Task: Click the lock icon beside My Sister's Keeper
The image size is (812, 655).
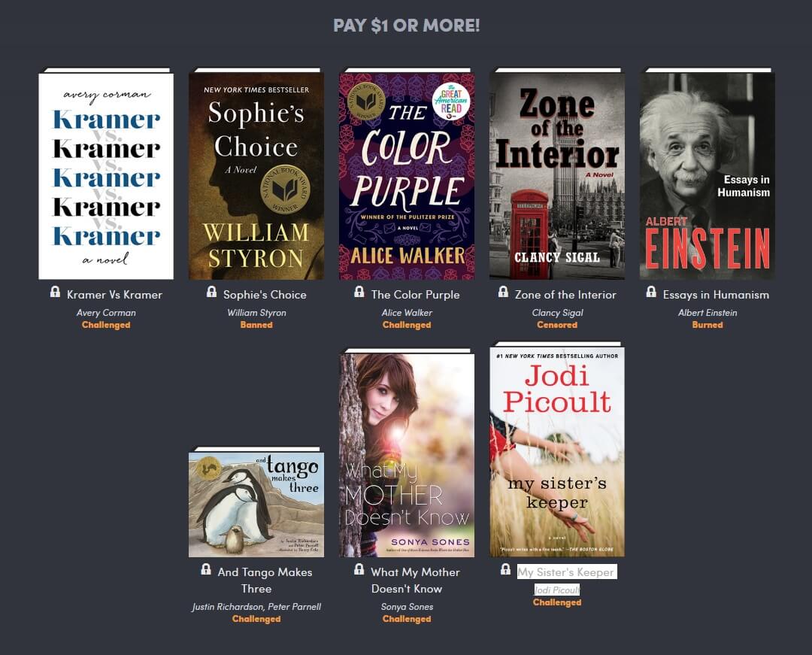Action: [505, 569]
